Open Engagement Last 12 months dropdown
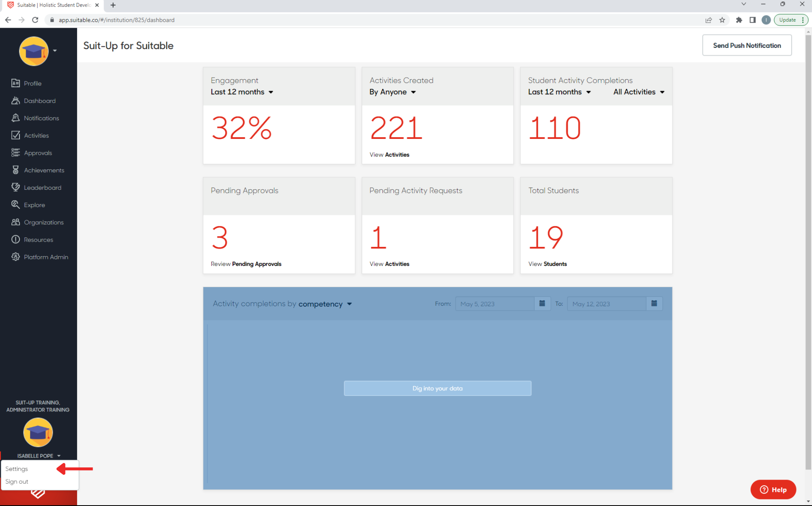The height and width of the screenshot is (506, 812). [242, 92]
